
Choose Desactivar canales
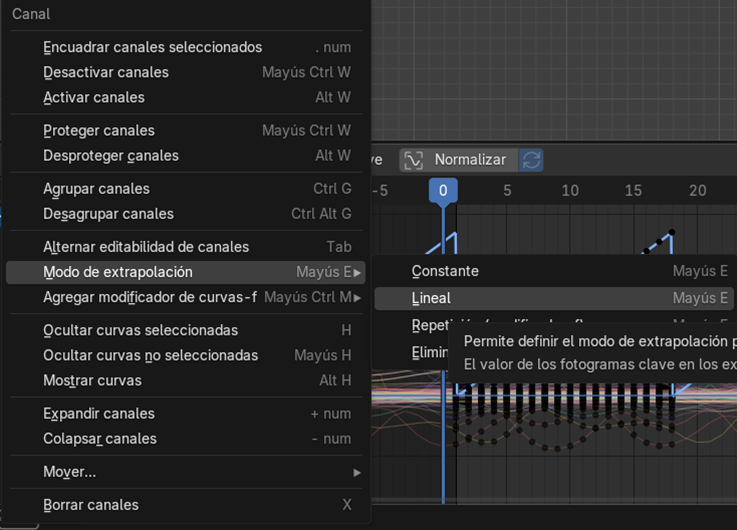click(186, 72)
